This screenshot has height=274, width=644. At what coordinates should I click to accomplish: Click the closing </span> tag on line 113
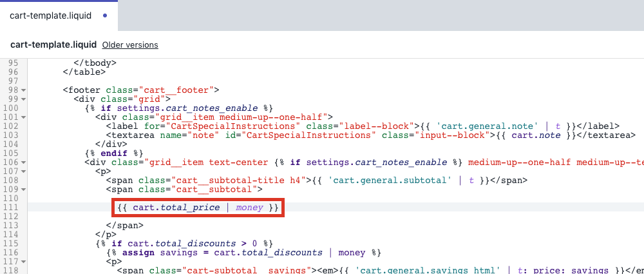click(125, 225)
